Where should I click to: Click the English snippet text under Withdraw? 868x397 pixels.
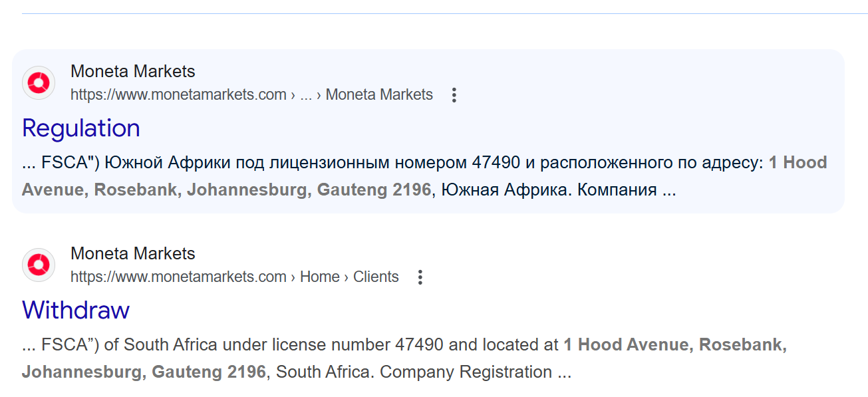[x=404, y=358]
